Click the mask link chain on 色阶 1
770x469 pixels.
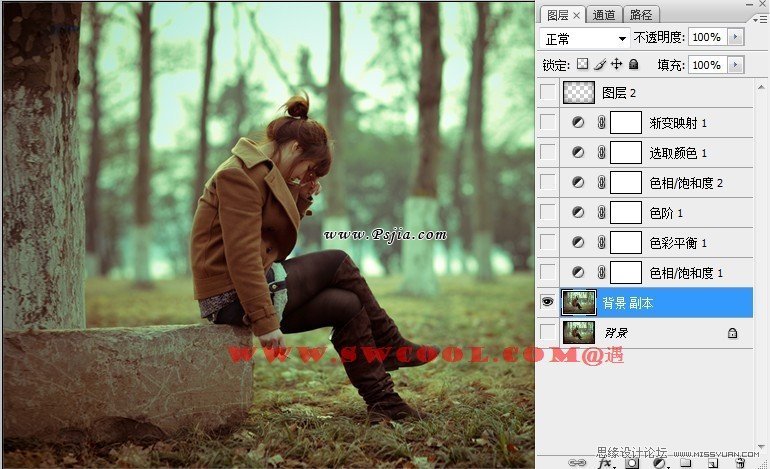tap(602, 212)
